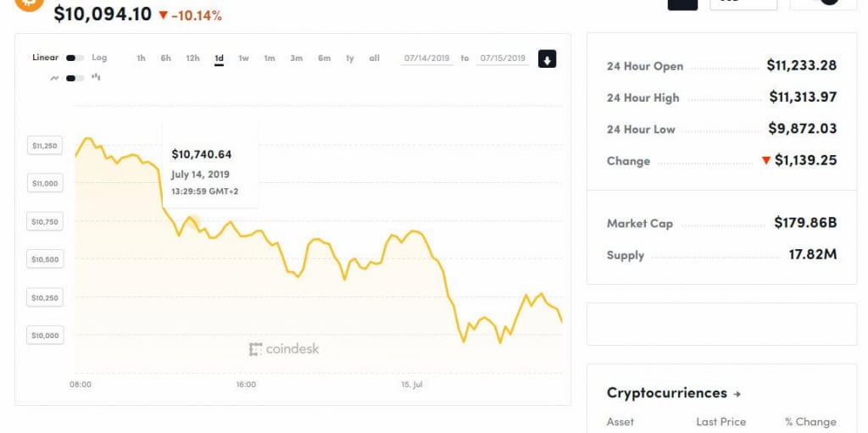Click the download chart arrow icon
The image size is (868, 433).
coord(547,58)
